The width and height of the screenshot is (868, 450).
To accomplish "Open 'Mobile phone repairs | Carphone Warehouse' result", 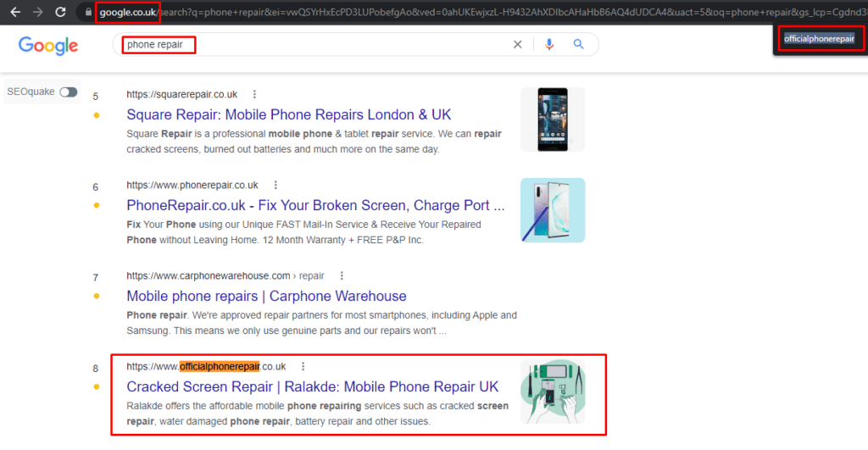I will click(x=266, y=296).
